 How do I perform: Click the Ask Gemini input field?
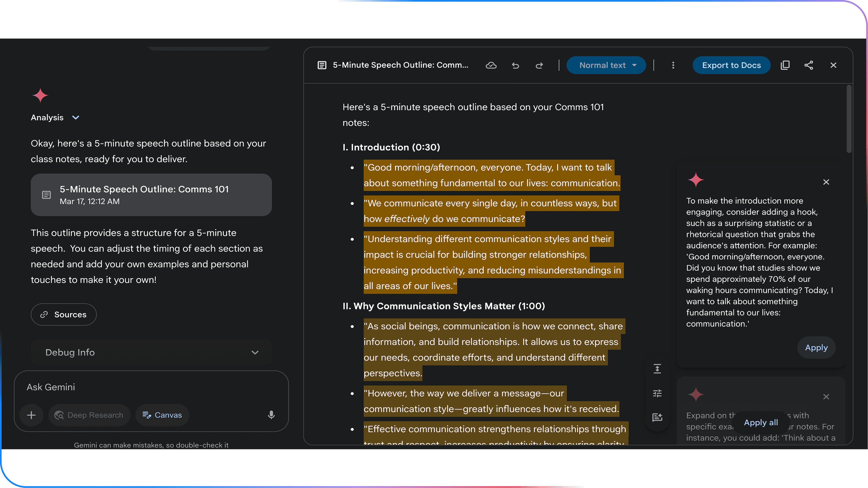coord(151,387)
